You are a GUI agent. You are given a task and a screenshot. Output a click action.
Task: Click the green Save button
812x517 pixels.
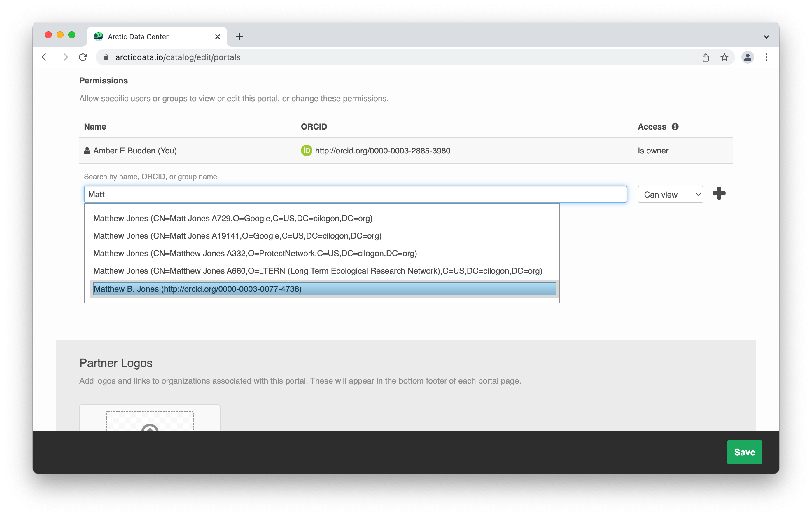(744, 452)
